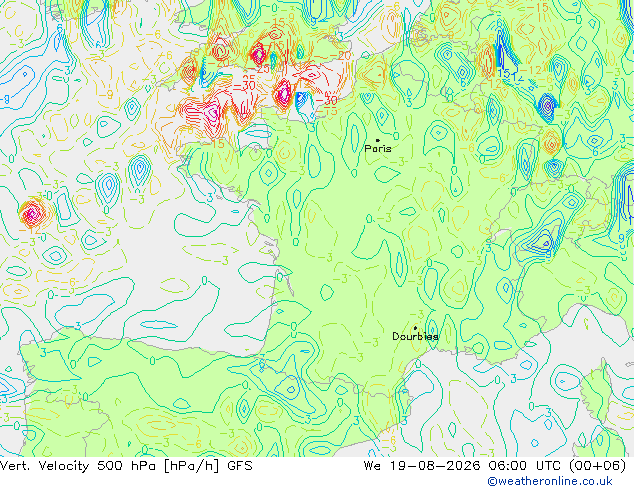Image resolution: width=634 pixels, height=490 pixels.
Task: Click the weatheronline.co.uk copyright link
Action: pyautogui.click(x=550, y=481)
